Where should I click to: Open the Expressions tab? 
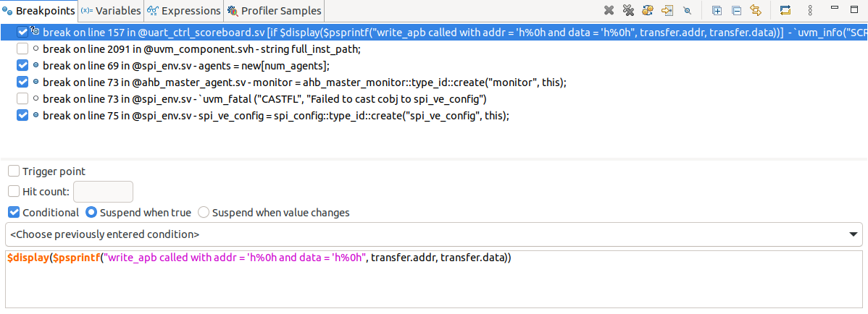click(x=184, y=11)
